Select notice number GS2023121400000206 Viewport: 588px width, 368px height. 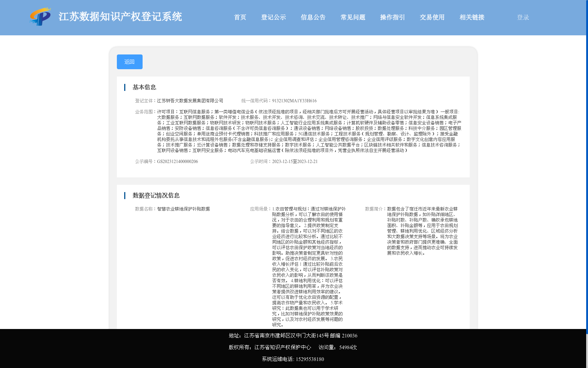coord(178,162)
